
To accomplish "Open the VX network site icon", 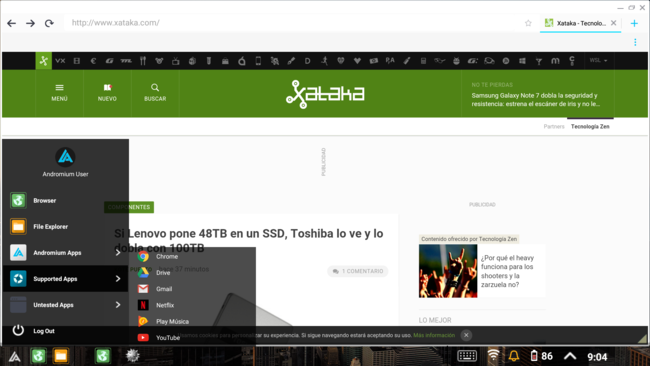I will tap(60, 61).
